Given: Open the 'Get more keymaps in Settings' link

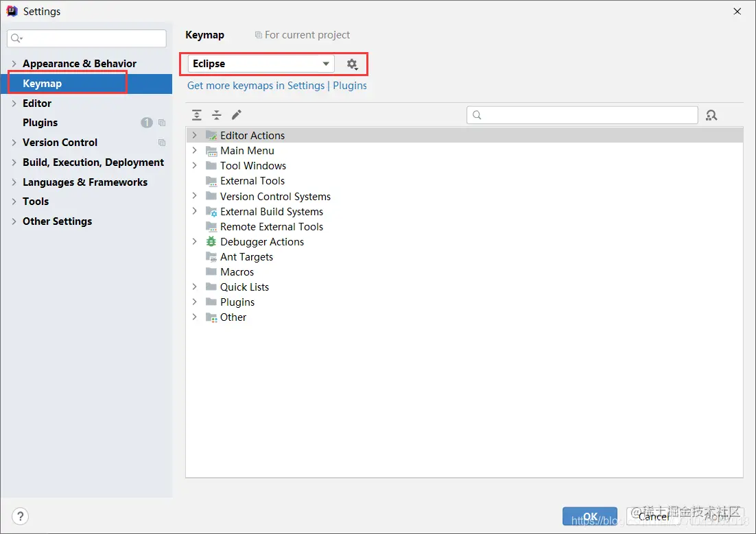Looking at the screenshot, I should 256,86.
